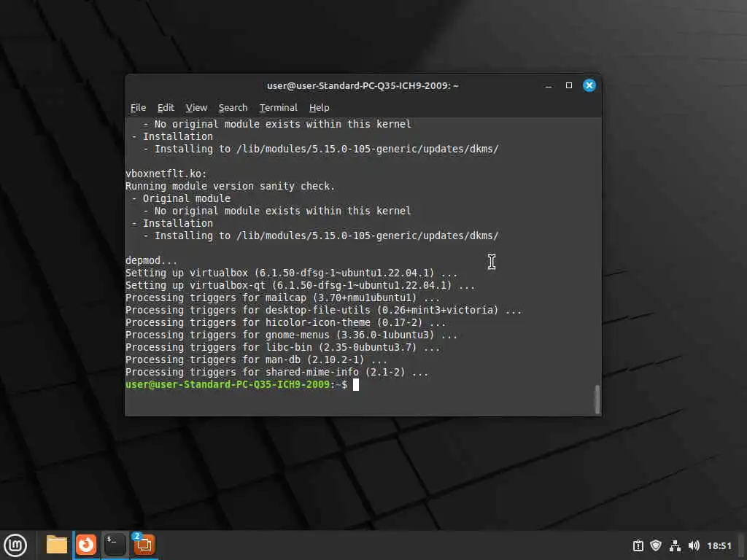The image size is (747, 560).
Task: Open the Terminal menu
Action: tap(278, 108)
